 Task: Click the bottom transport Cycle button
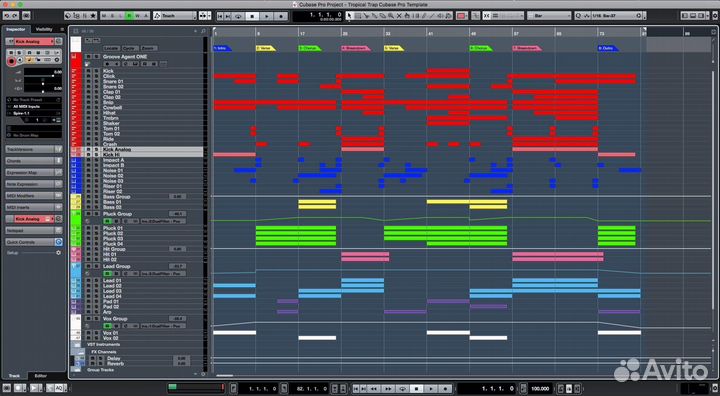point(403,389)
